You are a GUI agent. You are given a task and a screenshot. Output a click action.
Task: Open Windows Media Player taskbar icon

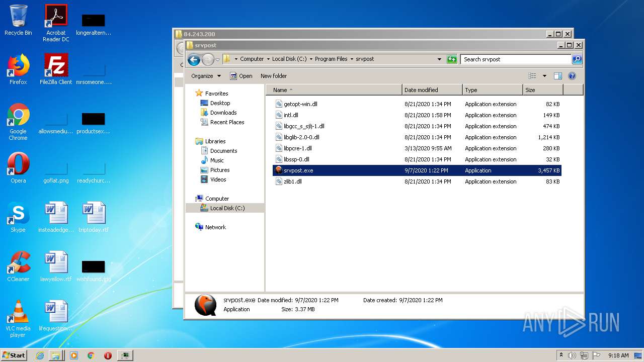(x=74, y=355)
